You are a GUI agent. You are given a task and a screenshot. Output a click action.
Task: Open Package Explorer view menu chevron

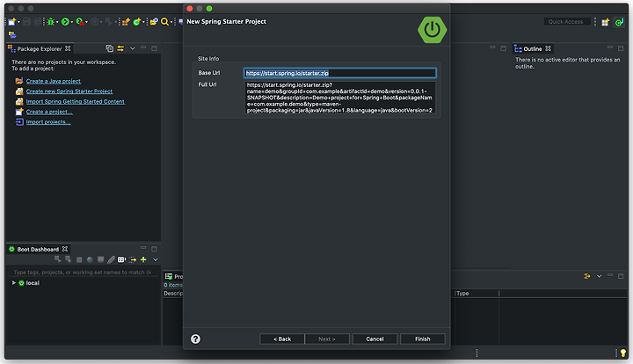point(133,48)
